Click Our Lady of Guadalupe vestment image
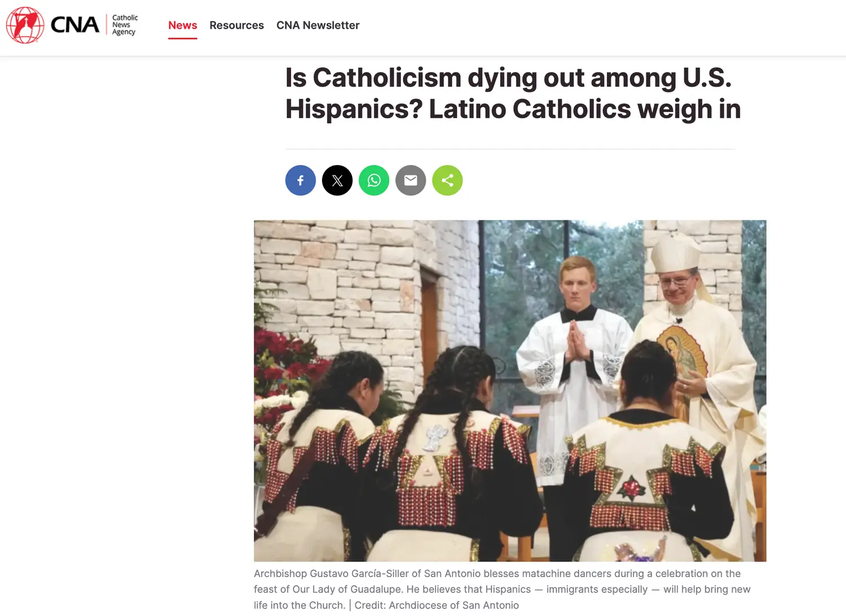This screenshot has height=616, width=846. click(682, 355)
